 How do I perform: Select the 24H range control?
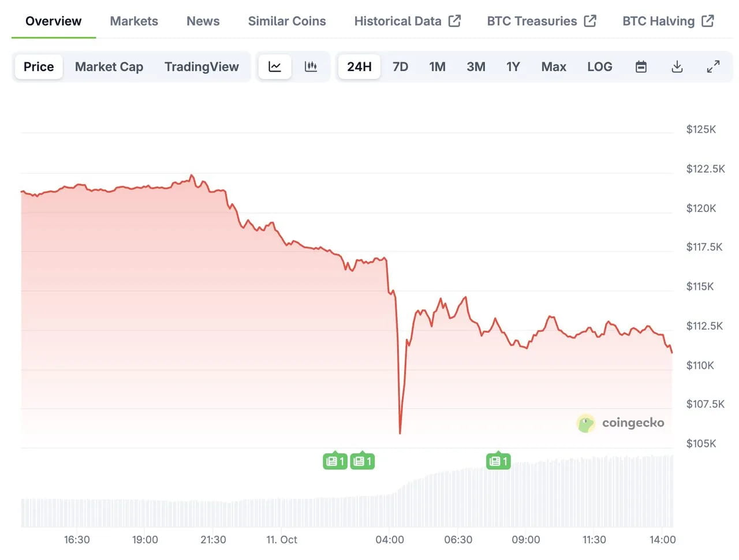pos(359,66)
